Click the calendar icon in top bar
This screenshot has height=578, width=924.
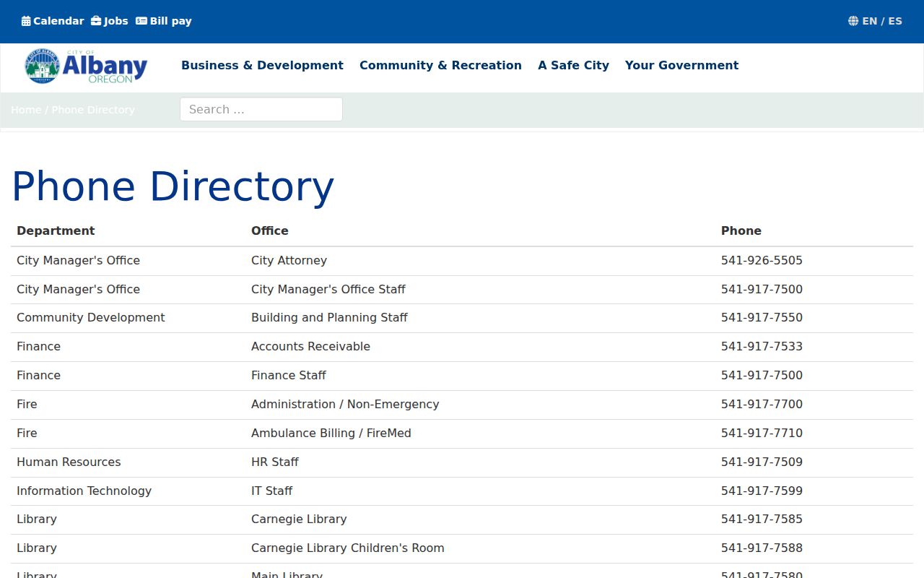(x=26, y=21)
